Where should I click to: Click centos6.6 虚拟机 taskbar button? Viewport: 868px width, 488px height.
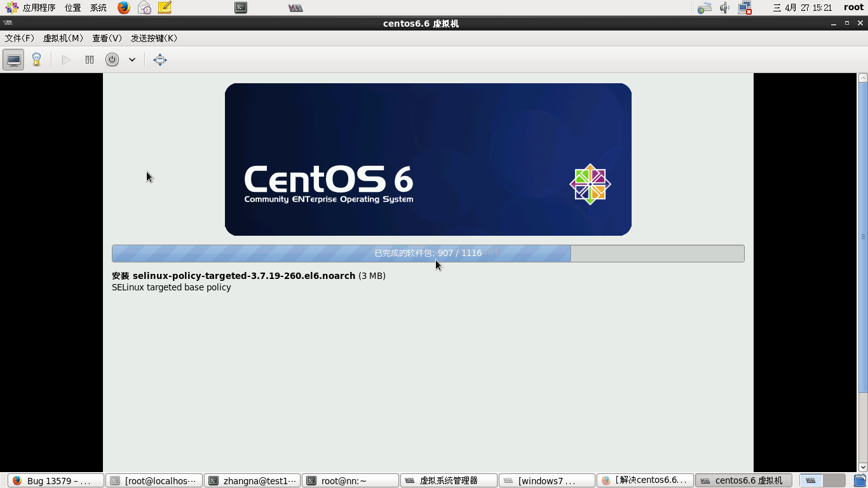pos(743,480)
